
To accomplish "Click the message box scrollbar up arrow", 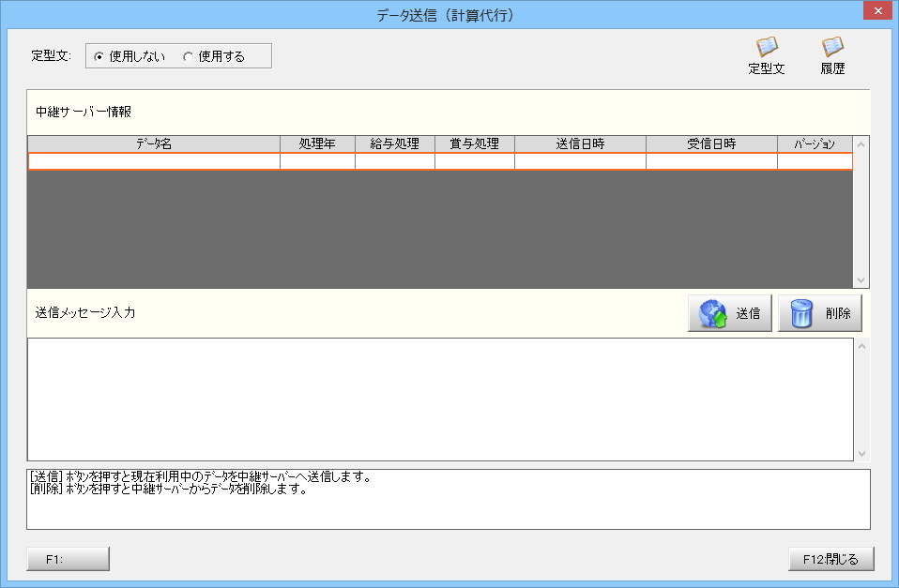I will click(861, 346).
